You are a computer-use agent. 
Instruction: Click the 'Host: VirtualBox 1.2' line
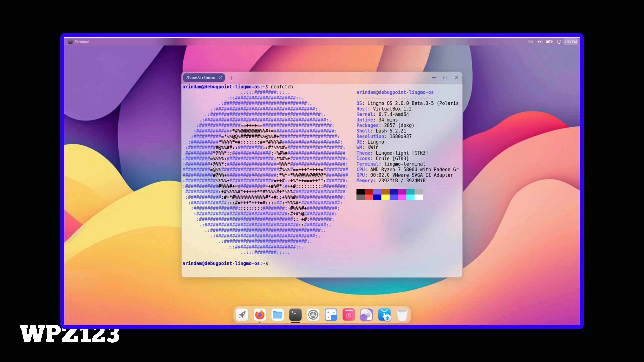[384, 109]
